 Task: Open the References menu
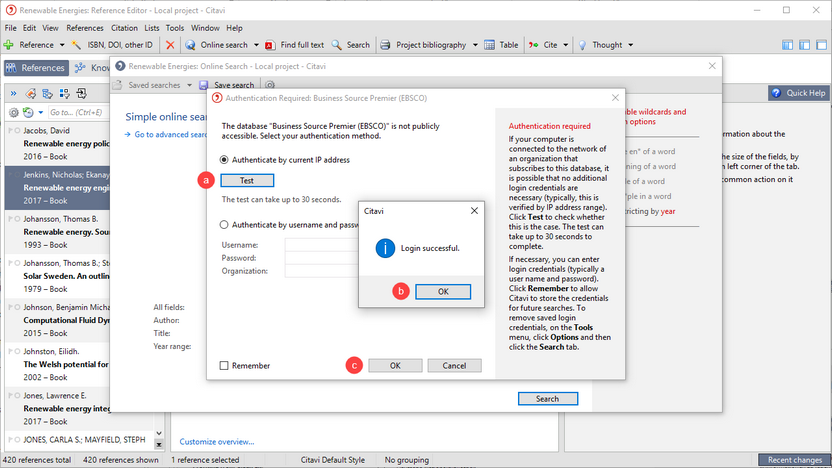point(85,28)
